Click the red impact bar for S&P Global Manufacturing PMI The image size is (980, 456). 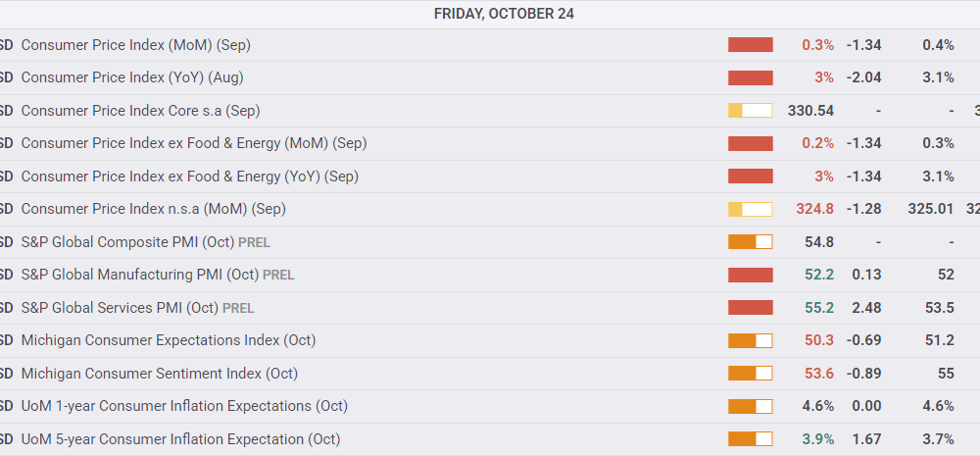tap(750, 275)
